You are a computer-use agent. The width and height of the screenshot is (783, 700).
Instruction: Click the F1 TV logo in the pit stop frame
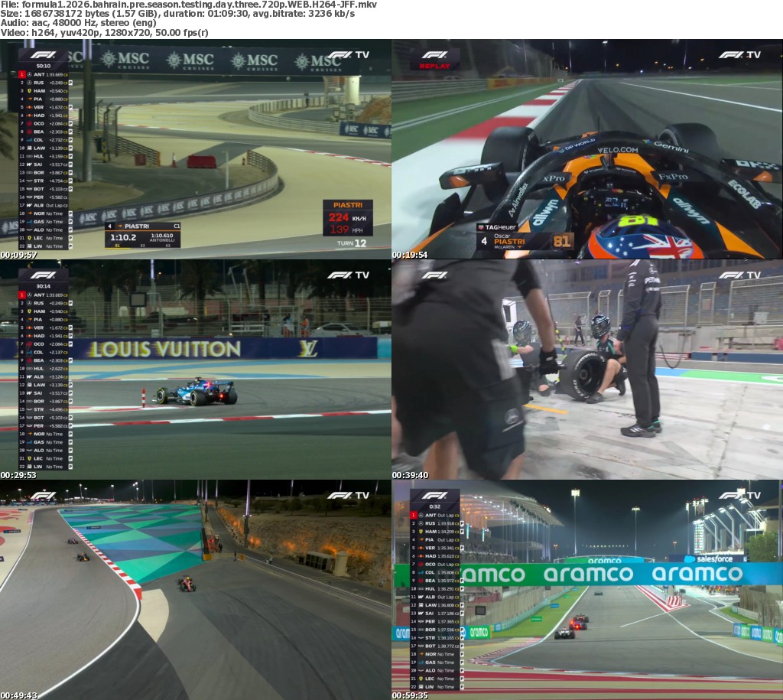tap(739, 275)
